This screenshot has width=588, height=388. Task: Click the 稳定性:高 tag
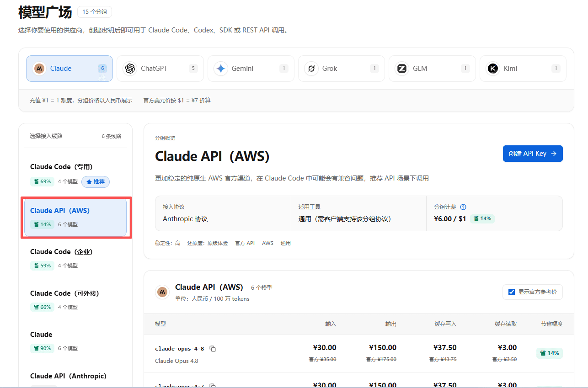[x=168, y=244]
